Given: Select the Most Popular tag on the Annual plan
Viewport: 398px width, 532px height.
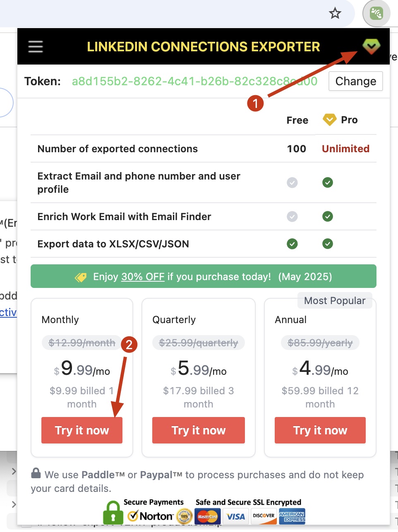Looking at the screenshot, I should coord(335,300).
